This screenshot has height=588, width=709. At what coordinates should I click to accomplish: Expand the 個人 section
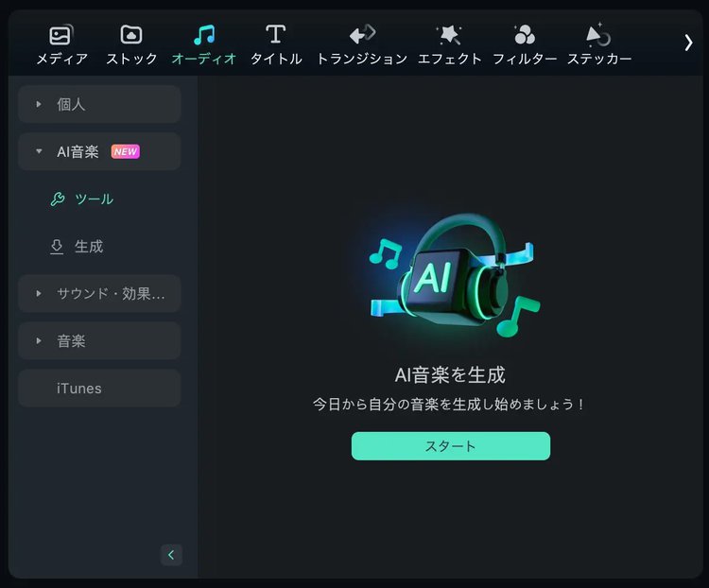pyautogui.click(x=39, y=104)
